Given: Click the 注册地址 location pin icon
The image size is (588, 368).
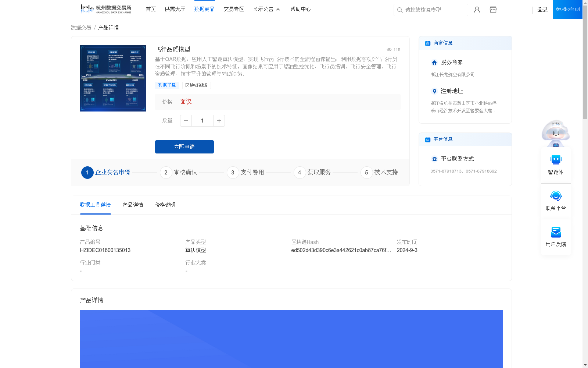Looking at the screenshot, I should (434, 91).
